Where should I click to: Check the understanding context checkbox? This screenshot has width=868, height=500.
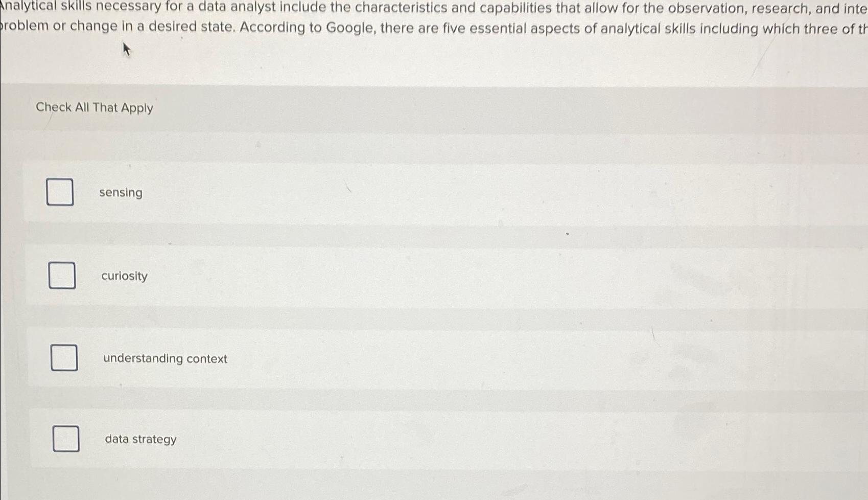point(64,358)
